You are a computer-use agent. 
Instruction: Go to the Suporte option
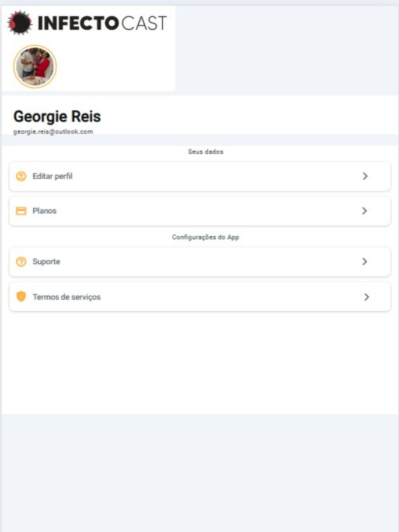[x=46, y=262]
